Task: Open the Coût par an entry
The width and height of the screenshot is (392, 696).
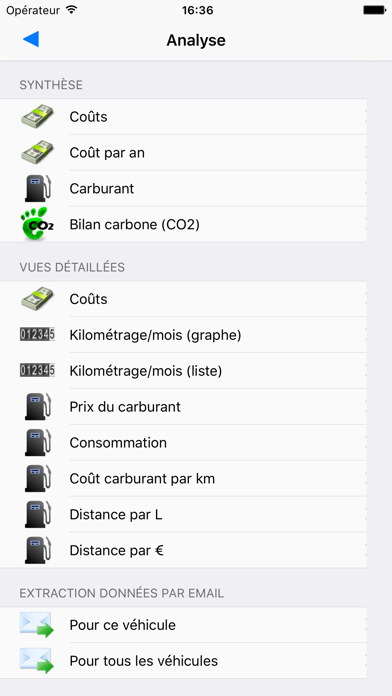Action: click(x=183, y=153)
